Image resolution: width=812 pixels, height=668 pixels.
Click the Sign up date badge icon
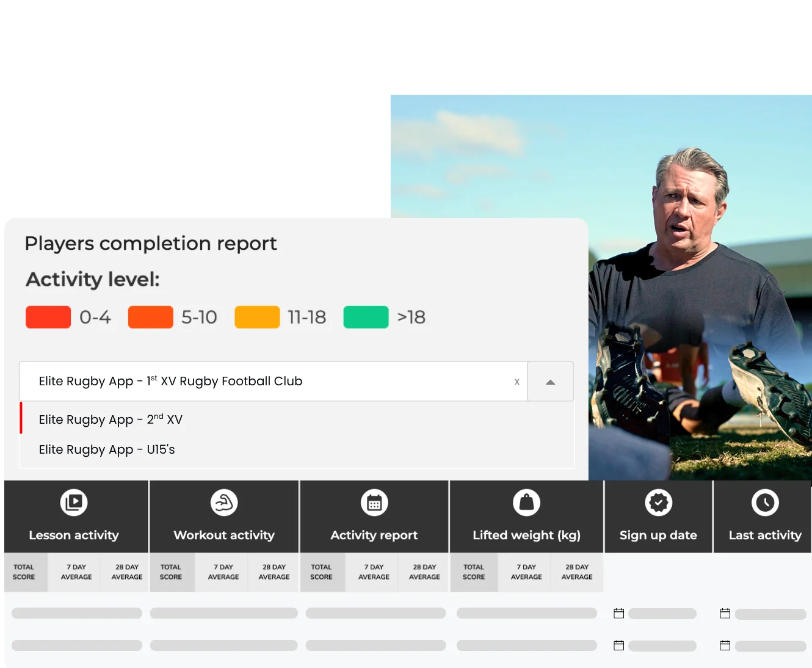[x=658, y=503]
